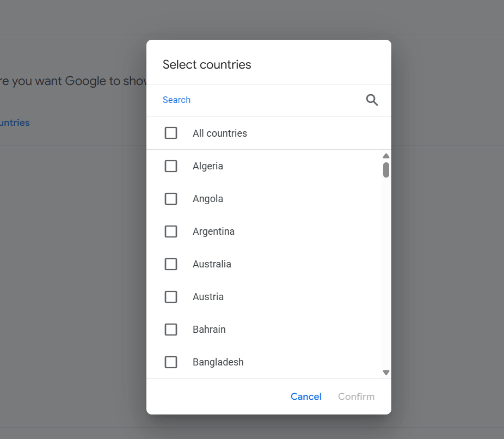Viewport: 504px width, 439px height.
Task: Click the country list scrollbar thumb
Action: pos(386,170)
